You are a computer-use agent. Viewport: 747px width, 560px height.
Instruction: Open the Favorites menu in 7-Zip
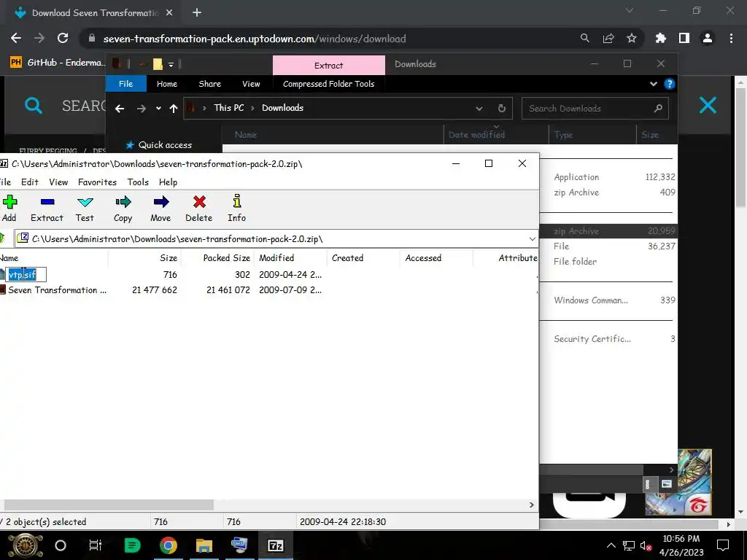point(97,182)
